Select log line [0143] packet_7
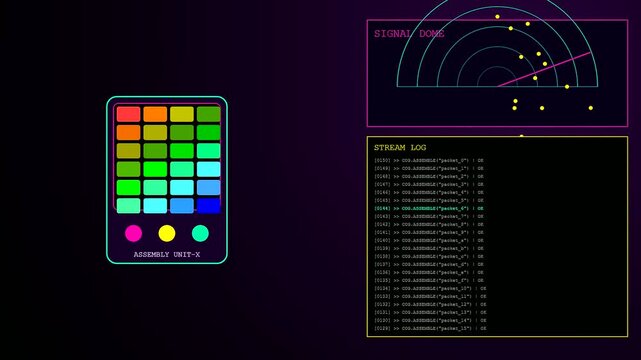The height and width of the screenshot is (360, 641). click(429, 217)
